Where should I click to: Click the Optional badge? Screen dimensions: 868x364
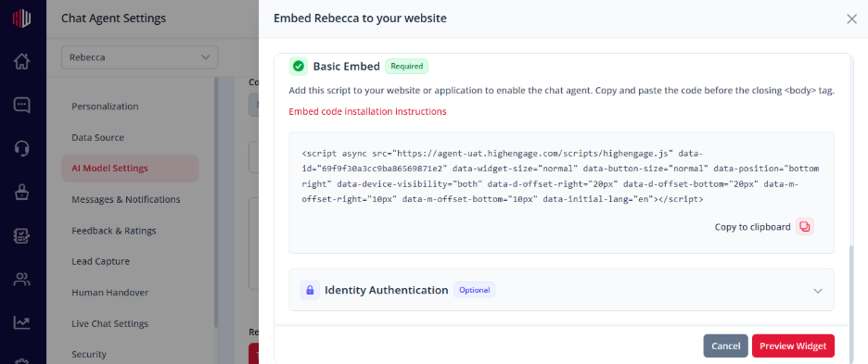coord(475,290)
